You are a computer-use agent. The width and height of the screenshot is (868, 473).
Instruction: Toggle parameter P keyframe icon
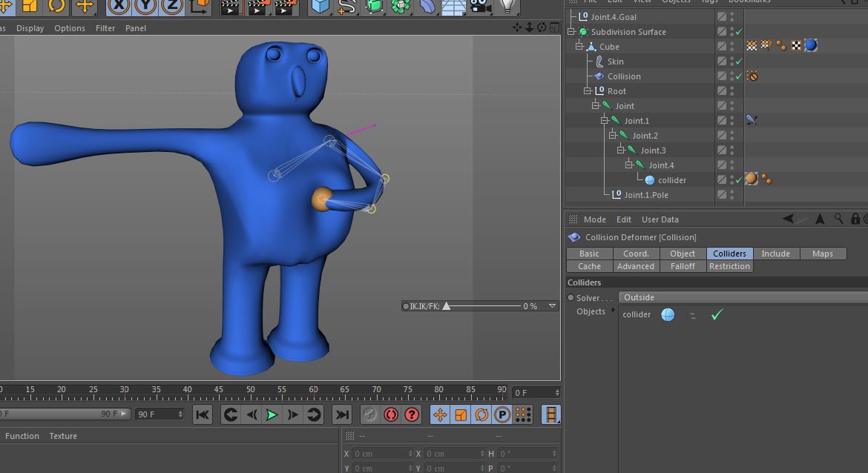coord(502,414)
